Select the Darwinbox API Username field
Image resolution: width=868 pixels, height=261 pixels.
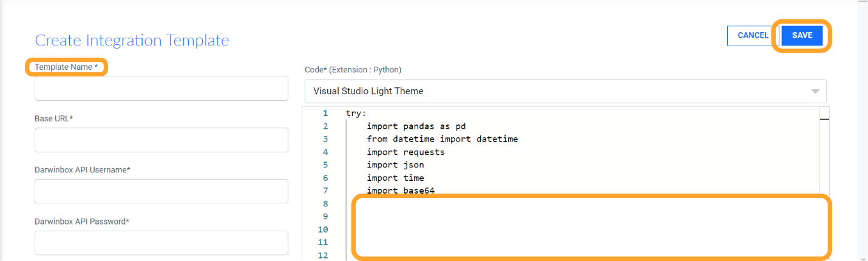tap(161, 191)
